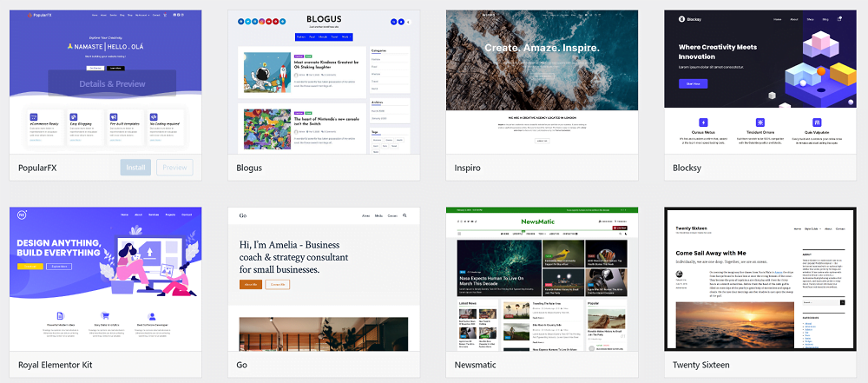The image size is (868, 383).
Task: Click the PopularFX theme name
Action: pos(37,168)
